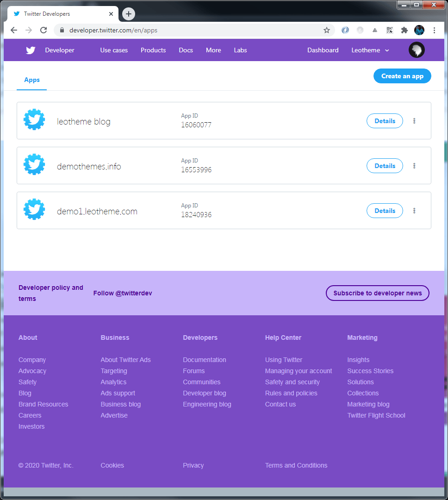Open the Chrome profile avatar icon
The width and height of the screenshot is (448, 500).
pos(419,30)
